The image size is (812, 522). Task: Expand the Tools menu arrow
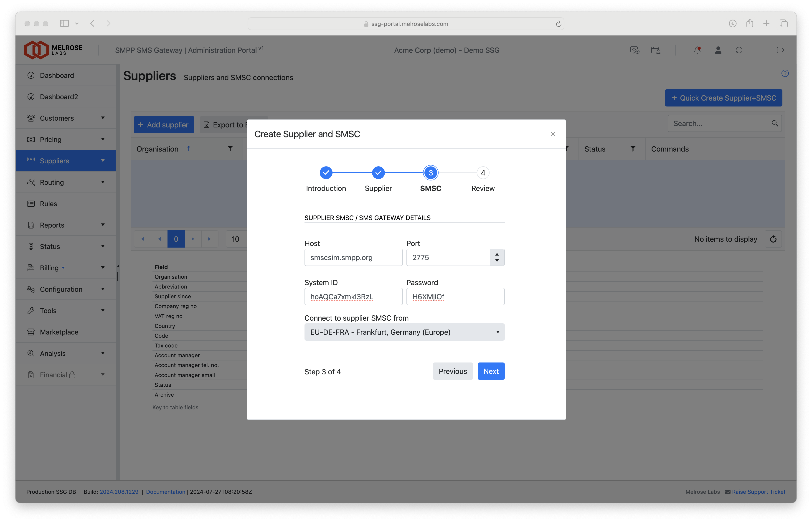(x=103, y=310)
